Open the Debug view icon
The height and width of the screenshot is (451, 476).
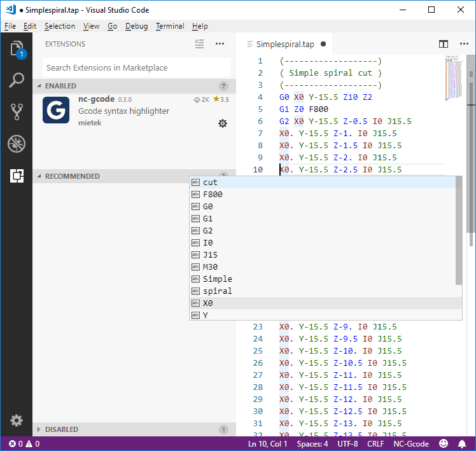pyautogui.click(x=17, y=144)
